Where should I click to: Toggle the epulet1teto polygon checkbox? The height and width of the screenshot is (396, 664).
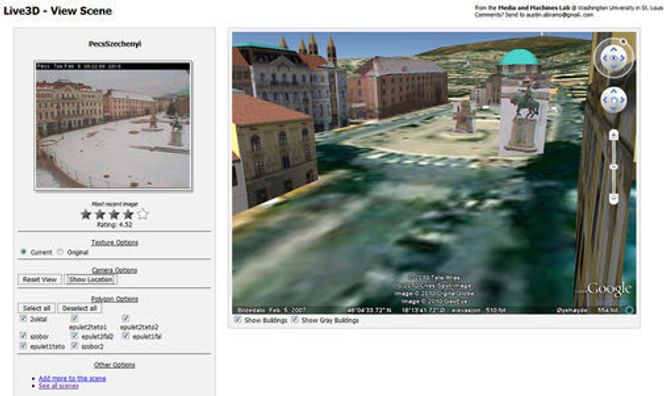click(23, 346)
